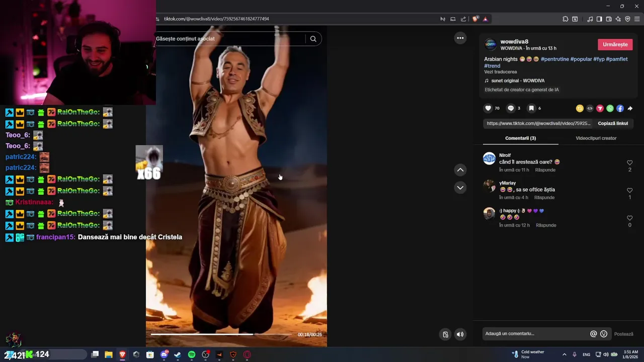The height and width of the screenshot is (362, 644).
Task: Show translation via Vezi traducerea
Action: 501,72
